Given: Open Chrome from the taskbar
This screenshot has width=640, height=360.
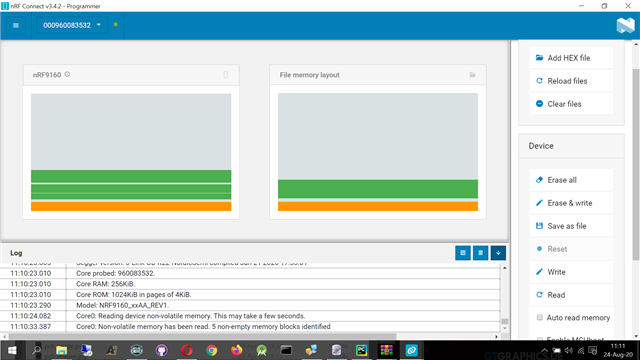Looking at the screenshot, I should tap(211, 350).
